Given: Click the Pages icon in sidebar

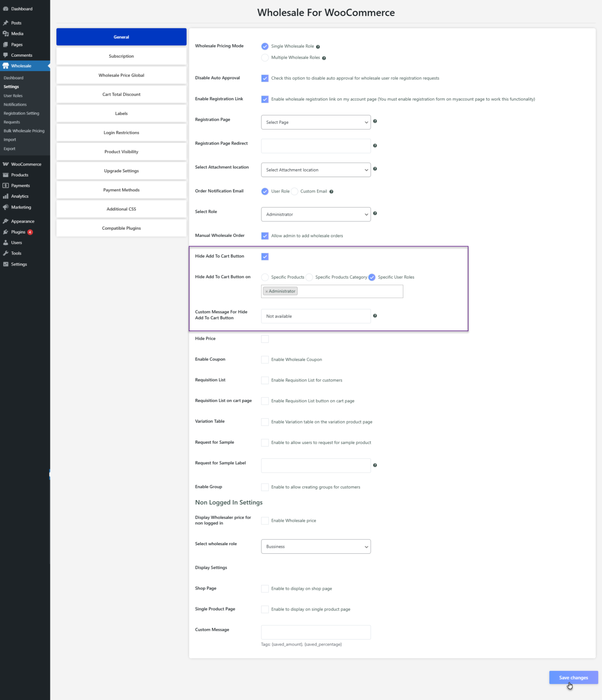Looking at the screenshot, I should pos(6,44).
